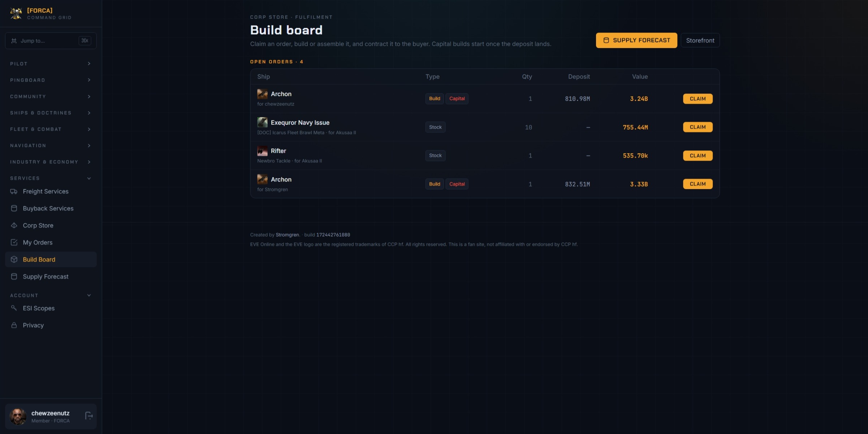Screen dimensions: 868x434
Task: Expand the Industry & Economy section
Action: click(51, 162)
